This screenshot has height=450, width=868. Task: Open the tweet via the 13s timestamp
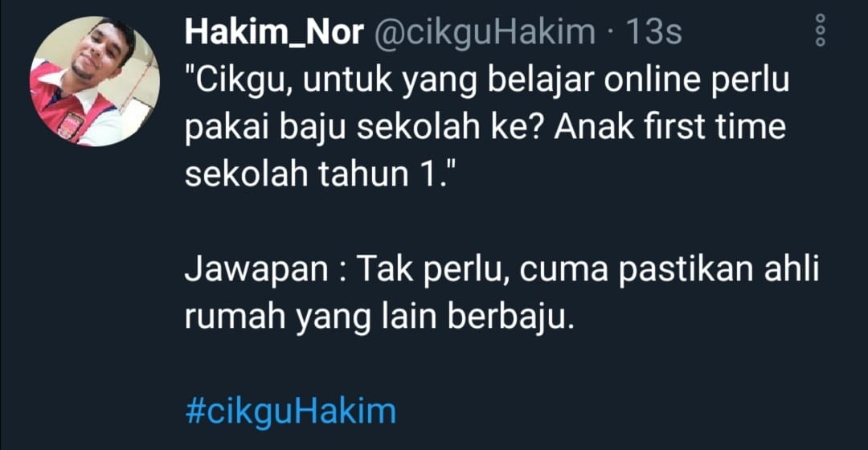(653, 31)
